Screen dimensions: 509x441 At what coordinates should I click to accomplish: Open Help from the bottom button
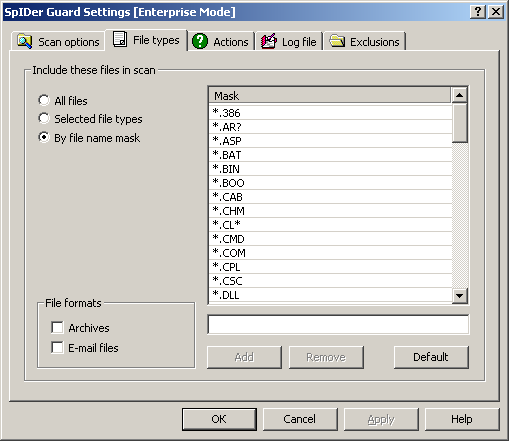click(x=462, y=419)
